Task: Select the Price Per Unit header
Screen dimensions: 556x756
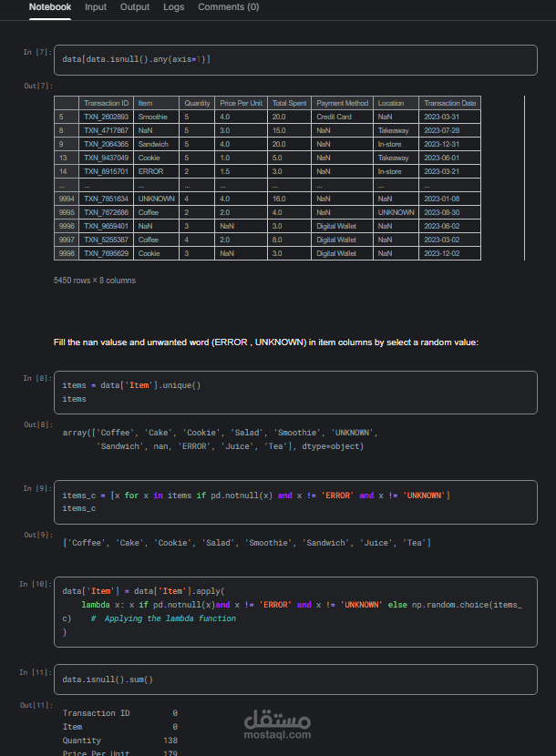Action: pyautogui.click(x=242, y=103)
